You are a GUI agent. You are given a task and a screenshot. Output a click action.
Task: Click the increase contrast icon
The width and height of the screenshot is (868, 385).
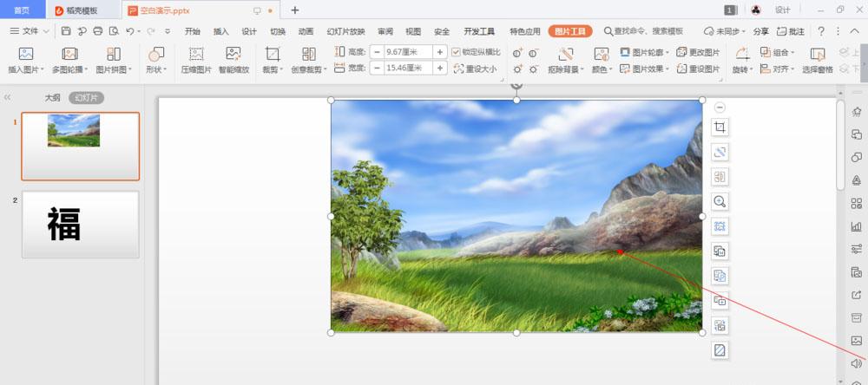coord(517,53)
